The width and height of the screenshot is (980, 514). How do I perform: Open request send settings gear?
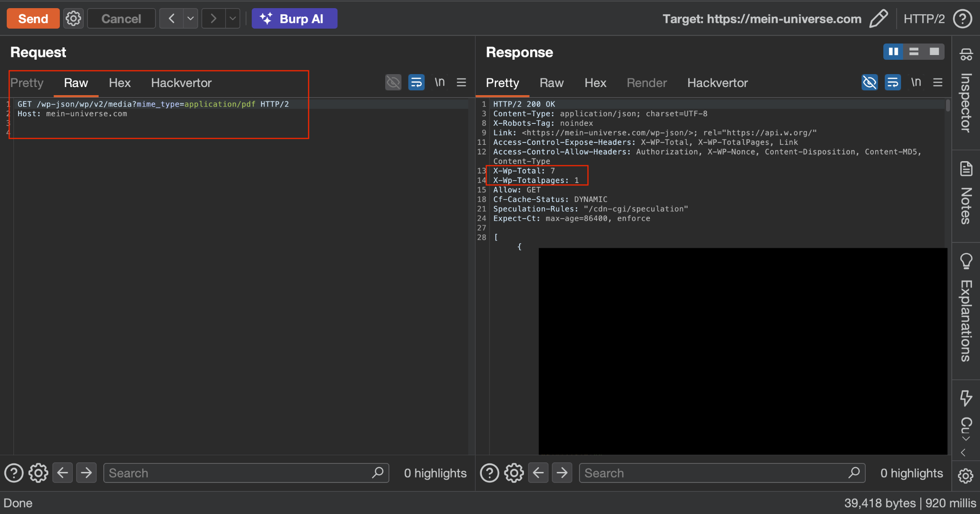[x=74, y=19]
